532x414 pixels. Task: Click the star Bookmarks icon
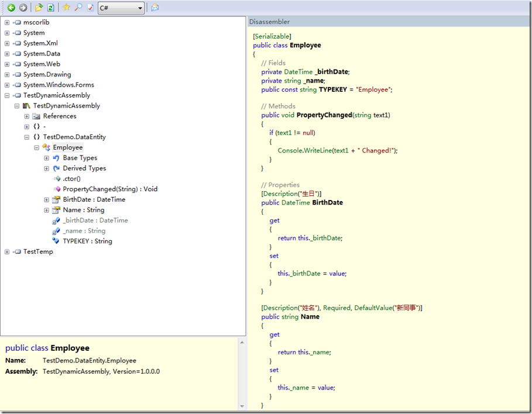[x=67, y=7]
